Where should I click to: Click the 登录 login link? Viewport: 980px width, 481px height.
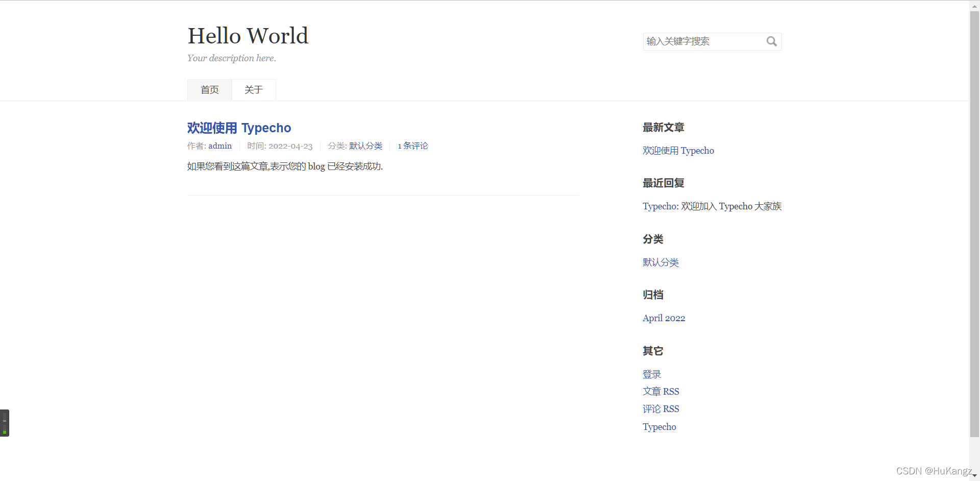(652, 374)
